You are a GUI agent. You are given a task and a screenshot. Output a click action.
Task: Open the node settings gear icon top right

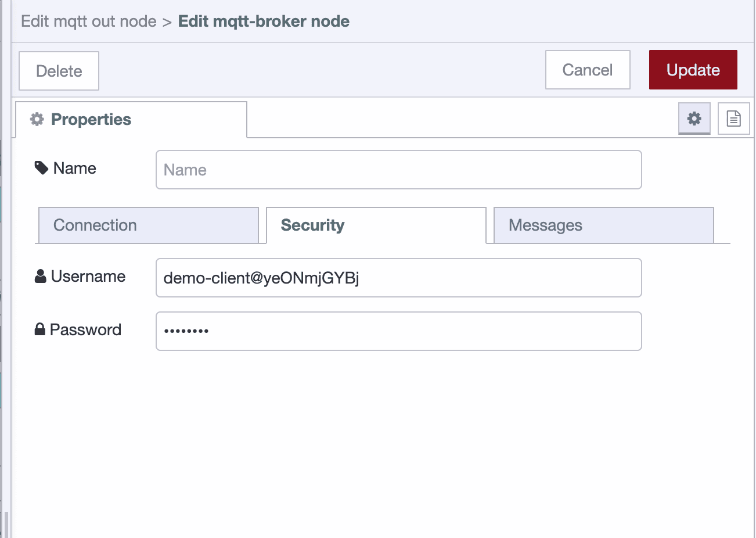pyautogui.click(x=694, y=119)
